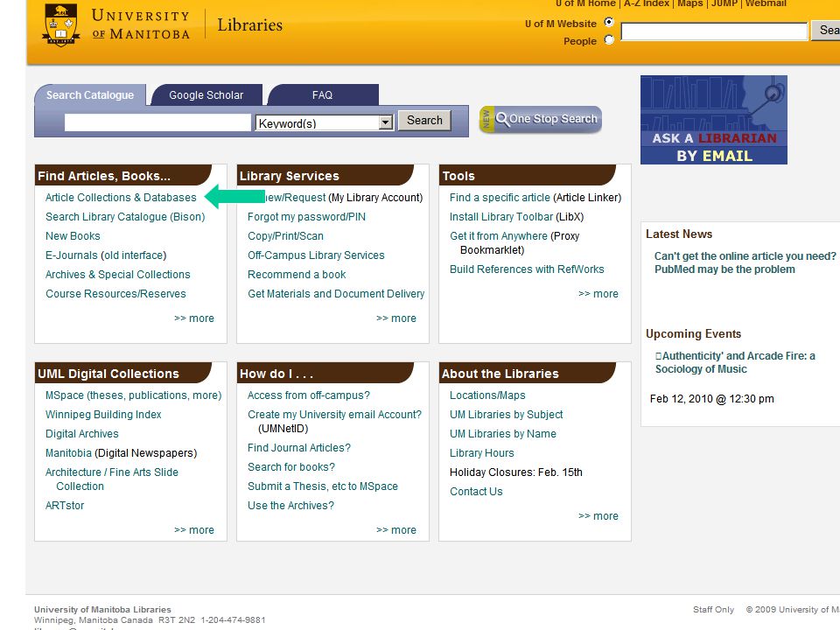Click more under Tools section

(598, 294)
